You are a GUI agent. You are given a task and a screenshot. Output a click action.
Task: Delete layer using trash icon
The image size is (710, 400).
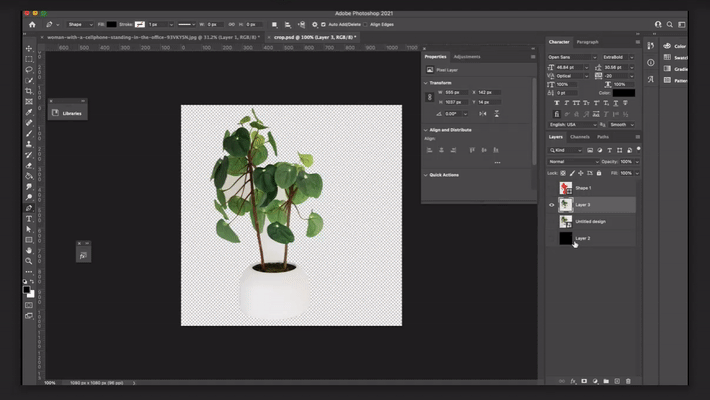click(628, 381)
